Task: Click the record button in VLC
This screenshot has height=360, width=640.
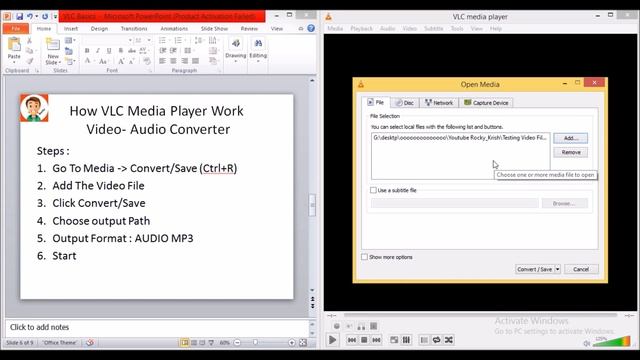Action: (x=336, y=326)
